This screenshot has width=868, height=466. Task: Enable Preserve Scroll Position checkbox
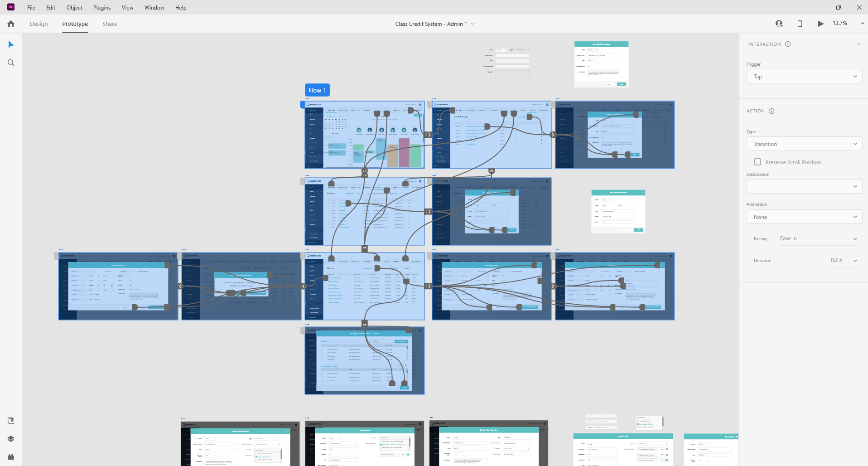757,162
